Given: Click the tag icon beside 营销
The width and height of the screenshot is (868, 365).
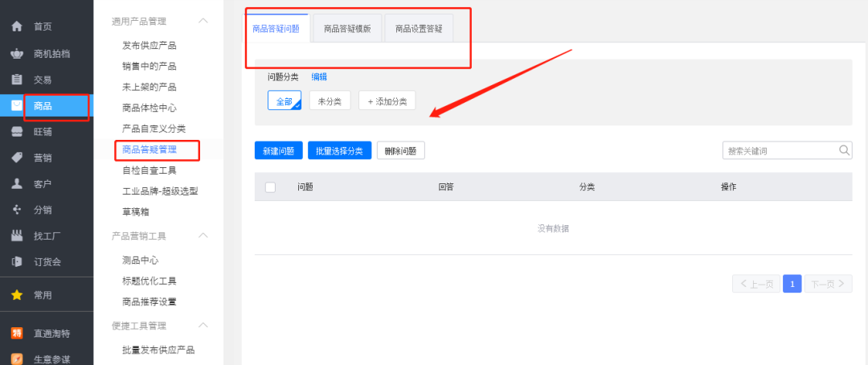Looking at the screenshot, I should pyautogui.click(x=17, y=158).
